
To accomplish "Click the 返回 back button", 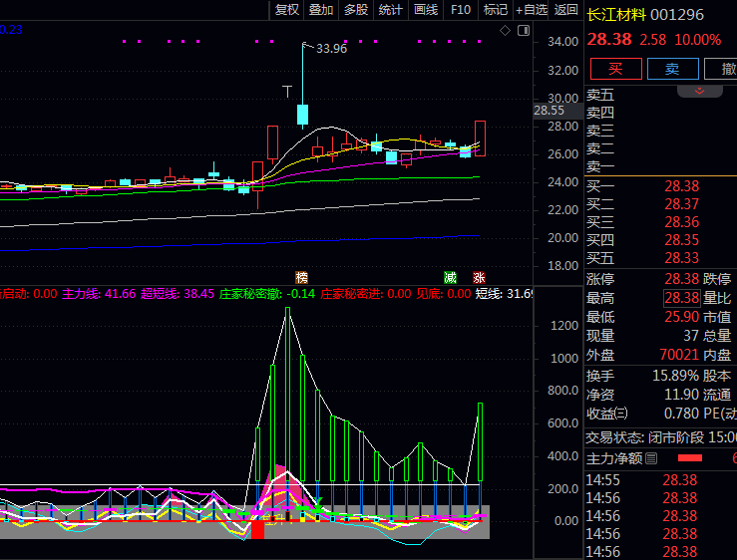I will coord(565,10).
